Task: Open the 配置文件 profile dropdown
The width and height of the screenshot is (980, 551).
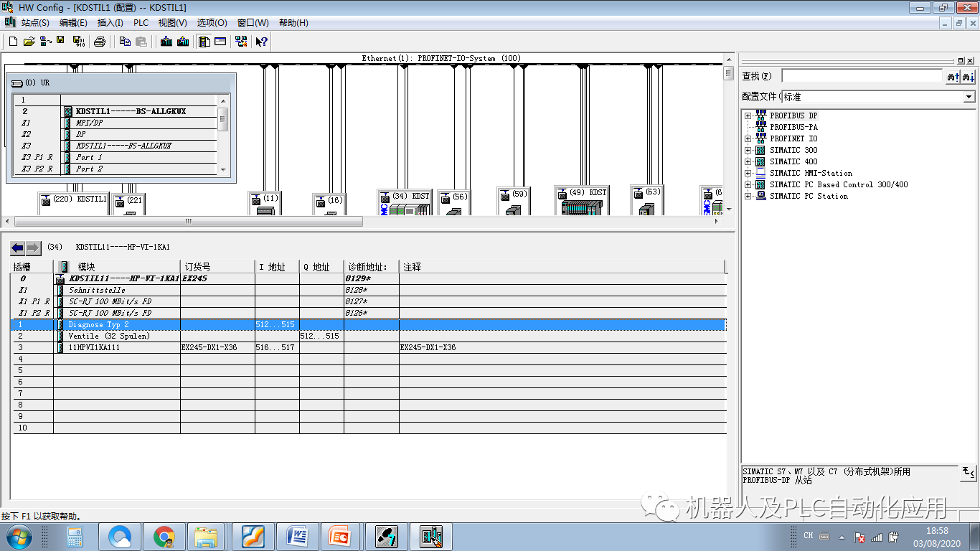Action: point(969,97)
